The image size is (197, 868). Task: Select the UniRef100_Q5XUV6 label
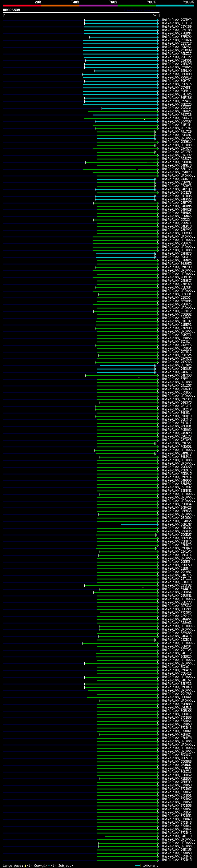177,67
